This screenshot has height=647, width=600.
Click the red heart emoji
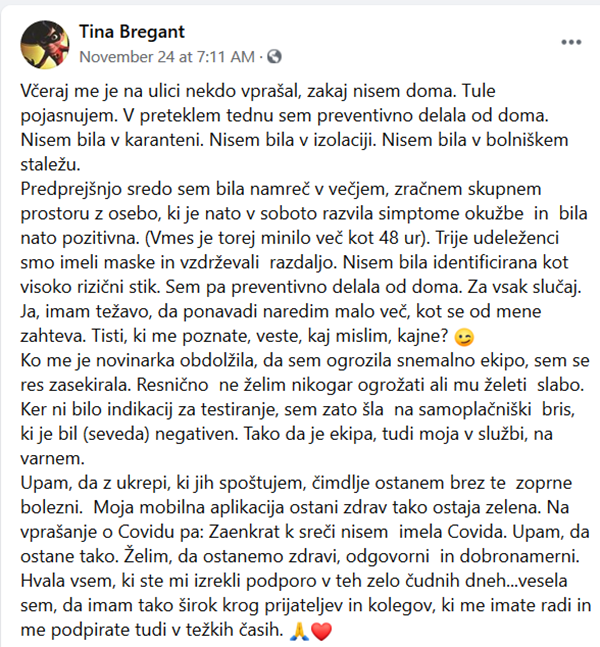coord(321,631)
